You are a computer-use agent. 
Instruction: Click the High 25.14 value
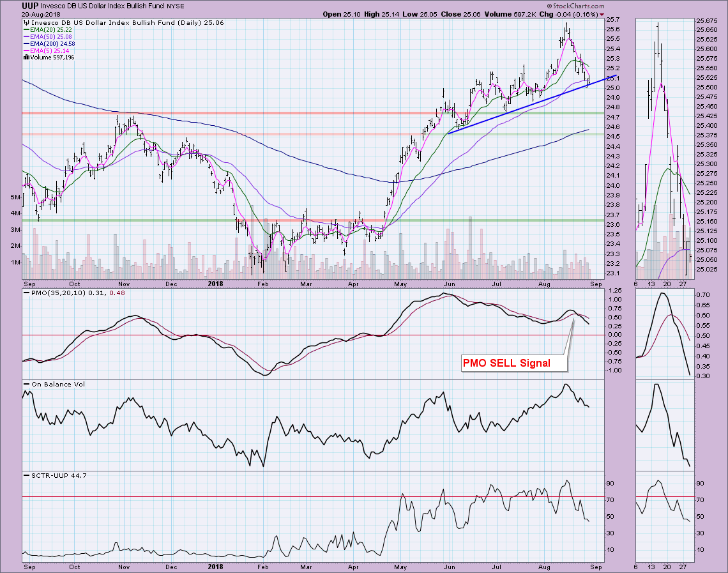(x=381, y=15)
